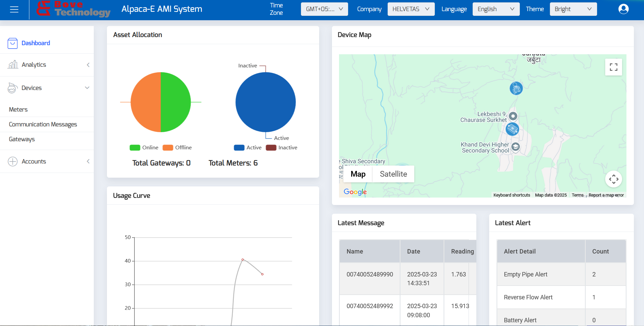This screenshot has width=644, height=326.
Task: Toggle the Inactive meters legend item
Action: [282, 148]
